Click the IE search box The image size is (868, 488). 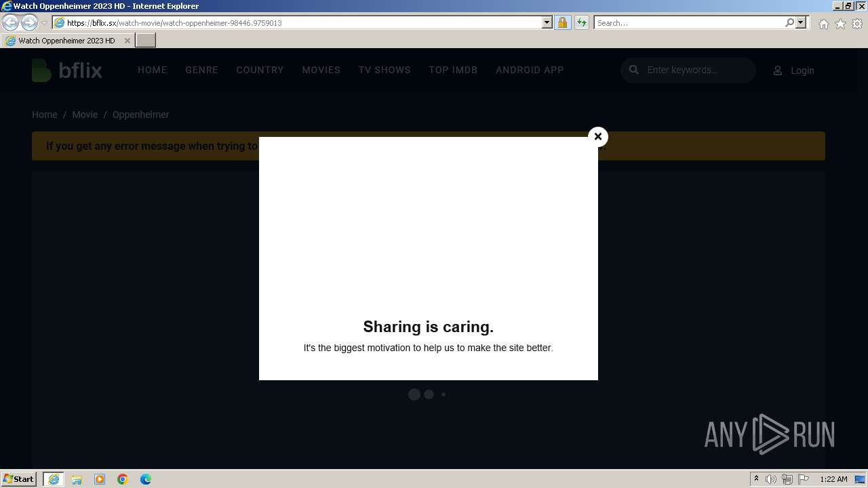689,23
